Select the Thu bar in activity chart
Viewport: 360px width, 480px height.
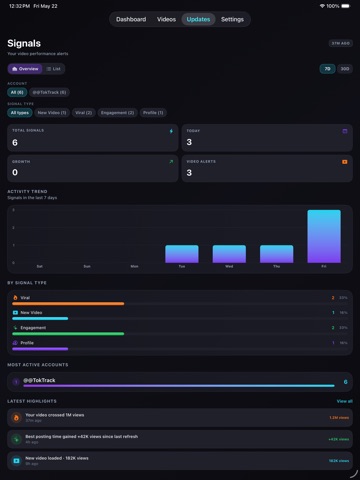[277, 254]
